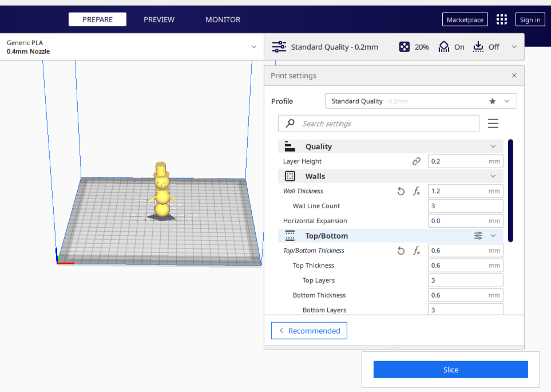Click the Bottom Thickness label
This screenshot has height=392, width=551.
point(319,295)
